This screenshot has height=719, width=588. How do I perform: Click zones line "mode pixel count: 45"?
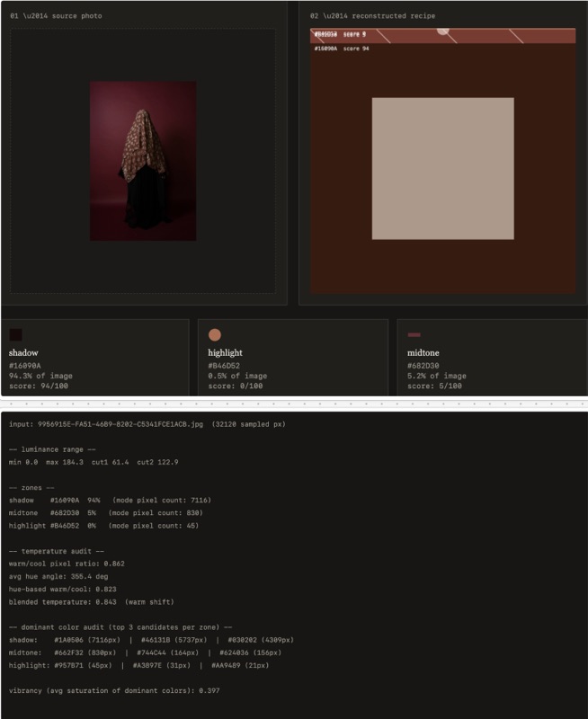tap(154, 526)
